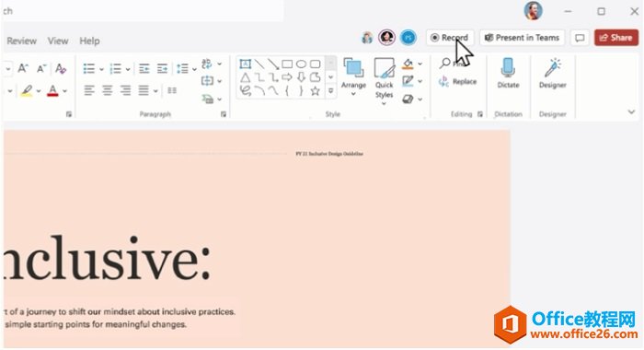Open the add or remove columns control
This screenshot has height=350, width=644.
[172, 90]
